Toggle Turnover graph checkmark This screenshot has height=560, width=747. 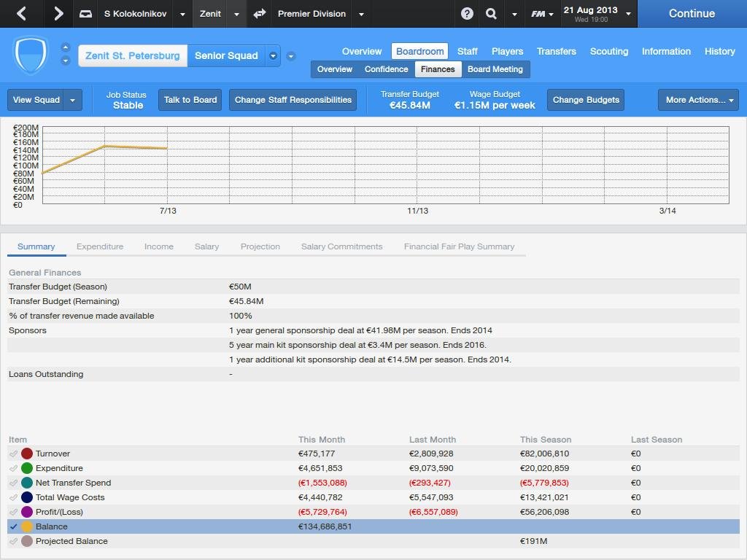coord(13,454)
